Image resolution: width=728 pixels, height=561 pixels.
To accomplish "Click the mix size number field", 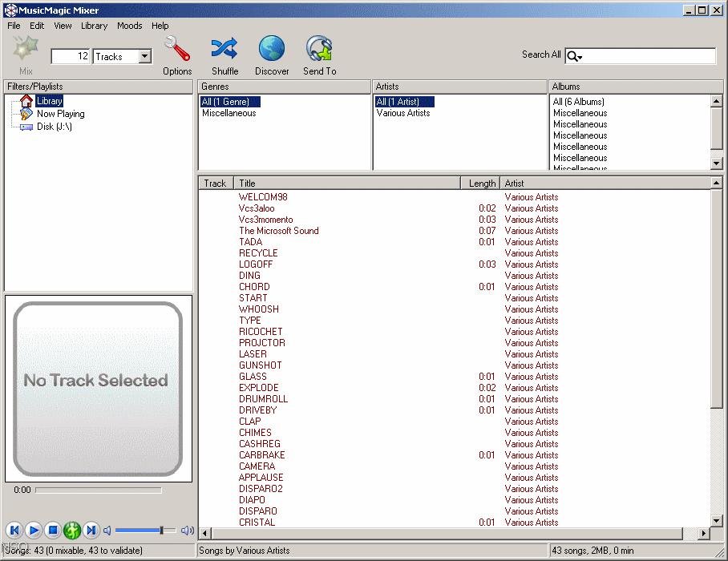I will click(x=70, y=57).
